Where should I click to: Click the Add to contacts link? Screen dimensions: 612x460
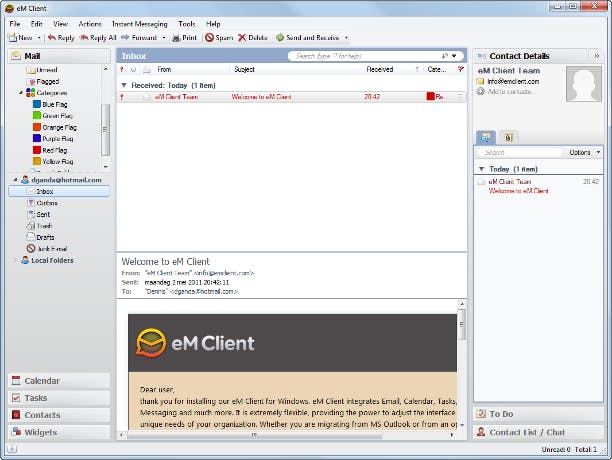(509, 92)
